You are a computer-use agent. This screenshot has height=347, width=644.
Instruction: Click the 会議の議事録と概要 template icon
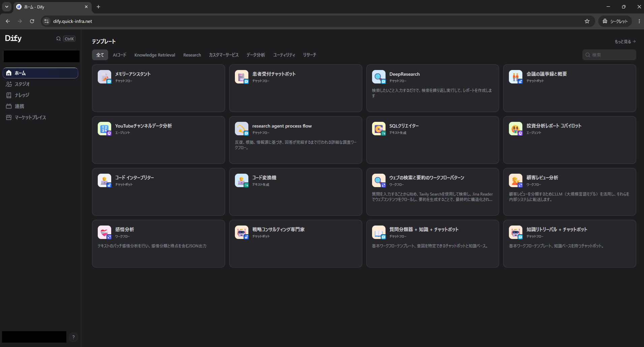click(516, 77)
